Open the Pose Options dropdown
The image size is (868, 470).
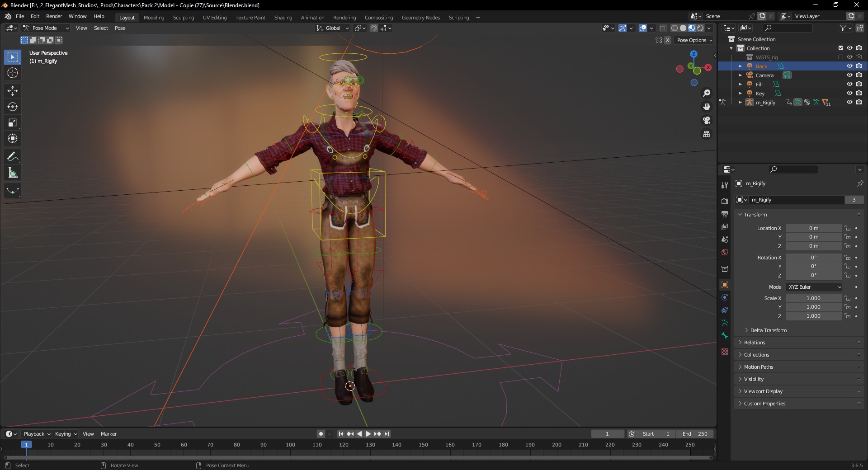click(694, 40)
